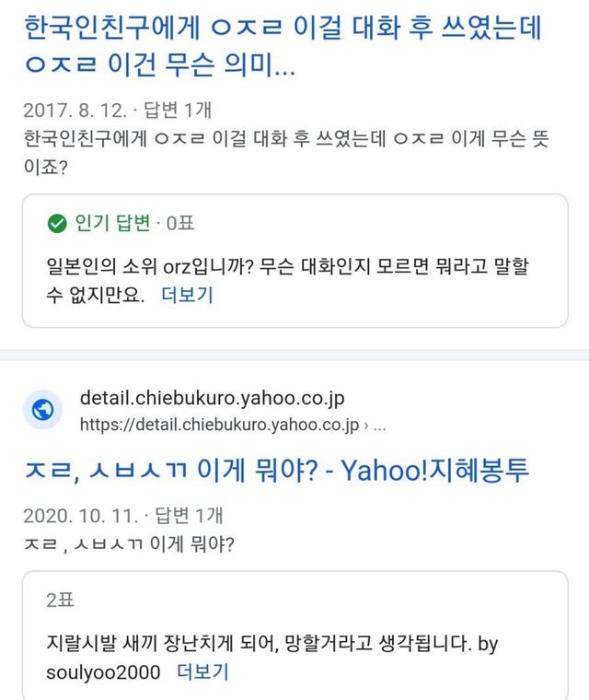
Task: Click the 2017. 8. 12. date
Action: 70,111
